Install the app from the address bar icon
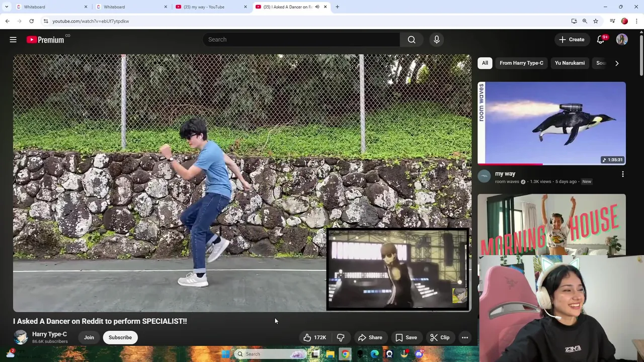The height and width of the screenshot is (362, 644). point(574,21)
